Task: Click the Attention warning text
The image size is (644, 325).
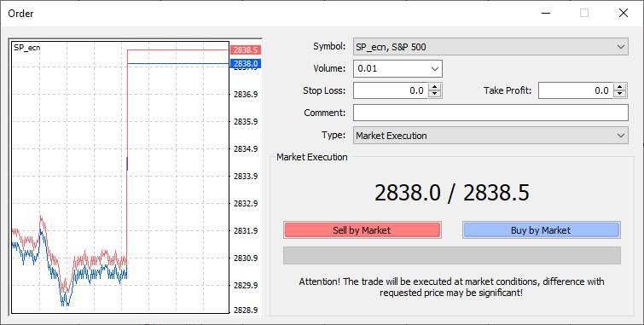Action: coord(451,287)
